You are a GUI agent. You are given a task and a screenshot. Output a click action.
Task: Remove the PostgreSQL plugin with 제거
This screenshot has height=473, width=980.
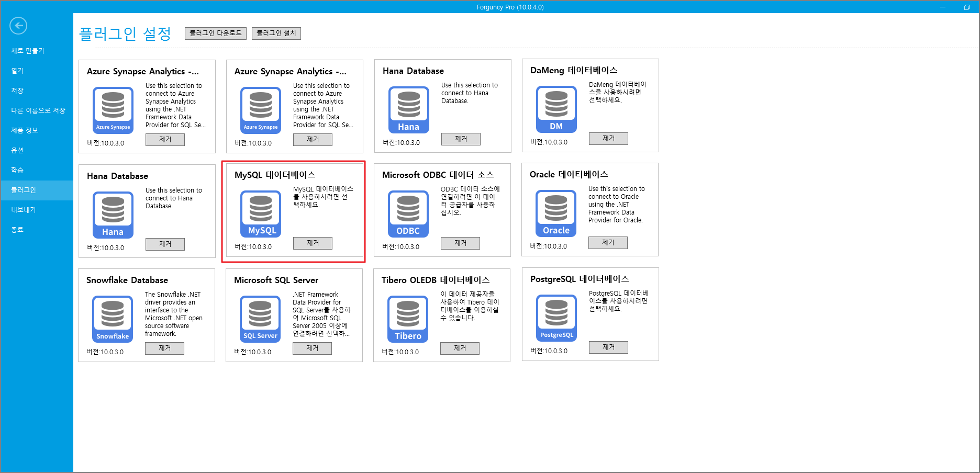click(x=608, y=347)
